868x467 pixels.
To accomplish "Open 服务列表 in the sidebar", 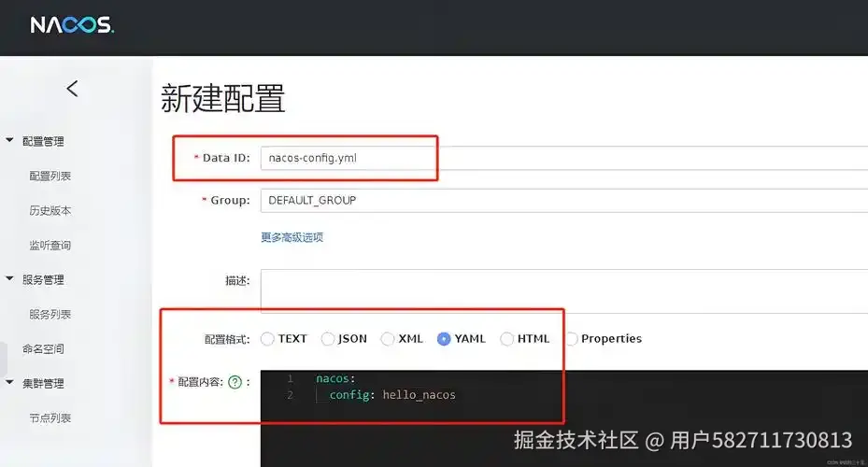I will (x=50, y=314).
